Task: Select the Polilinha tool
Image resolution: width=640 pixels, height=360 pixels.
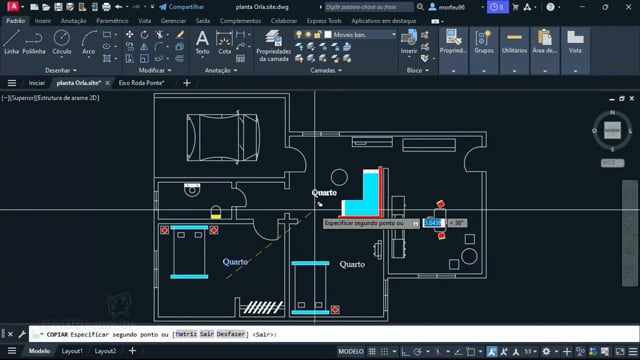Action: 33,42
